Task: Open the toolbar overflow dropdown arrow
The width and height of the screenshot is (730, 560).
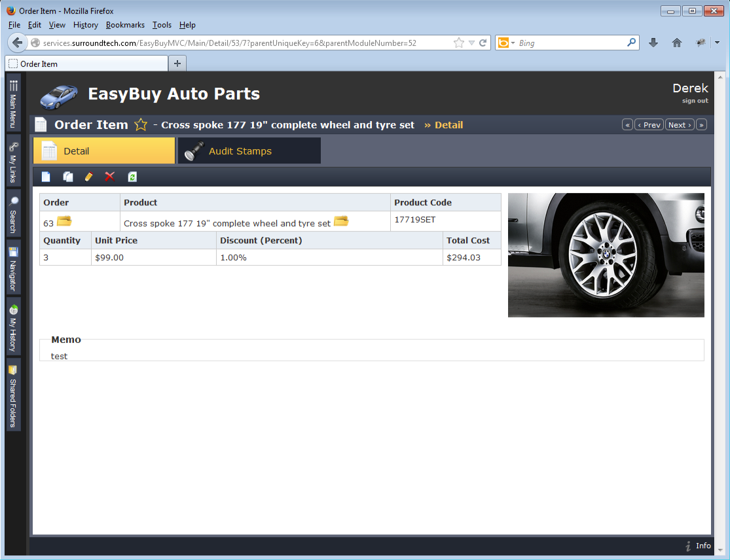Action: (x=717, y=43)
